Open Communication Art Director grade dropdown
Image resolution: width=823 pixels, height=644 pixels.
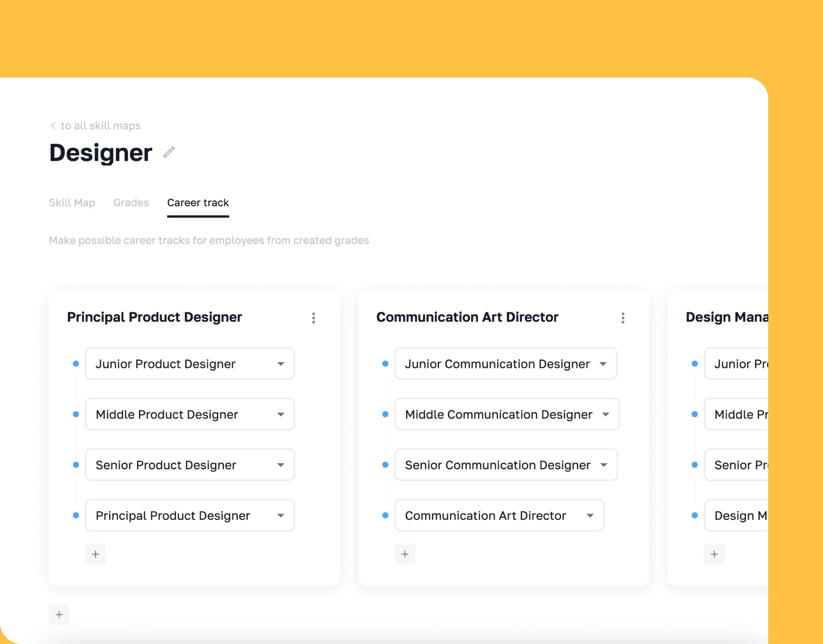pyautogui.click(x=590, y=515)
